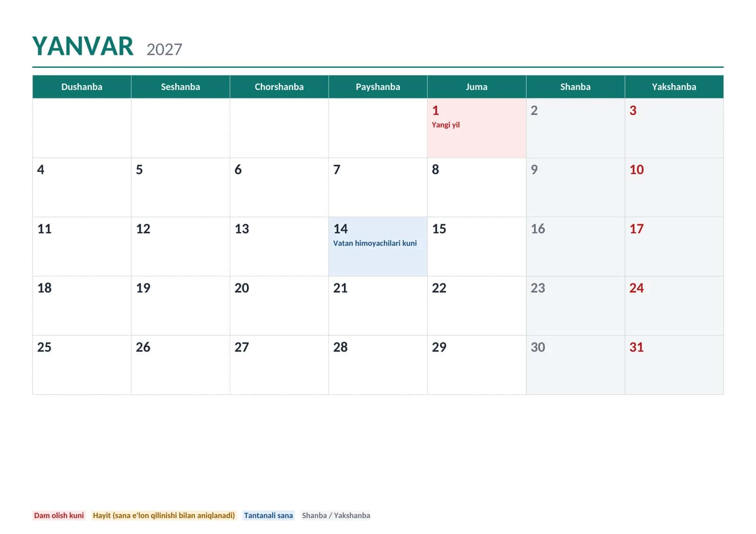Viewport: 756px width, 534px height.
Task: Click date 18 under Dushanba
Action: click(x=44, y=288)
